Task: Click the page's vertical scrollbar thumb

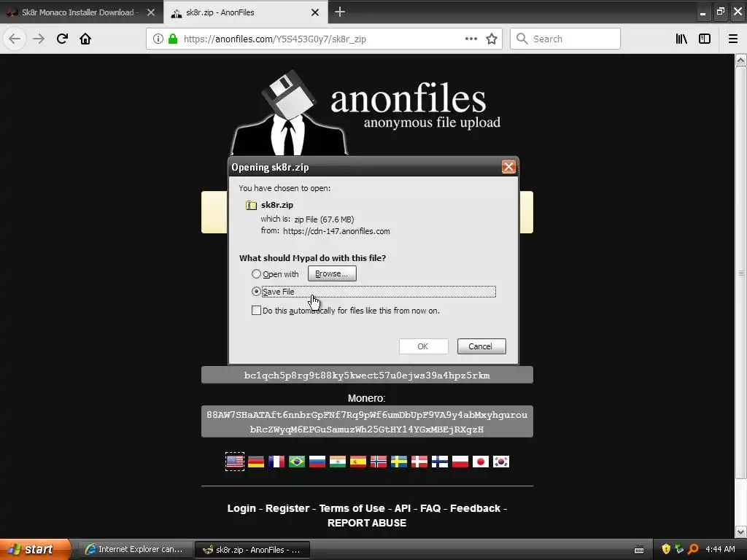Action: pos(741,273)
